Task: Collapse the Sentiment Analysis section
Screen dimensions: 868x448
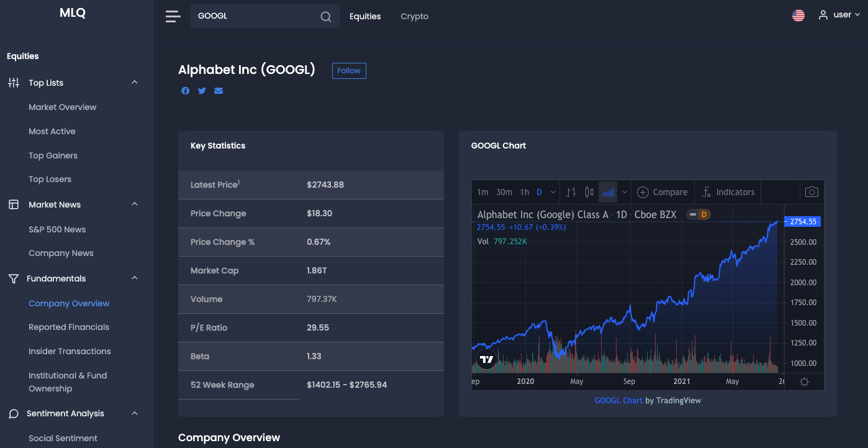Action: 135,413
